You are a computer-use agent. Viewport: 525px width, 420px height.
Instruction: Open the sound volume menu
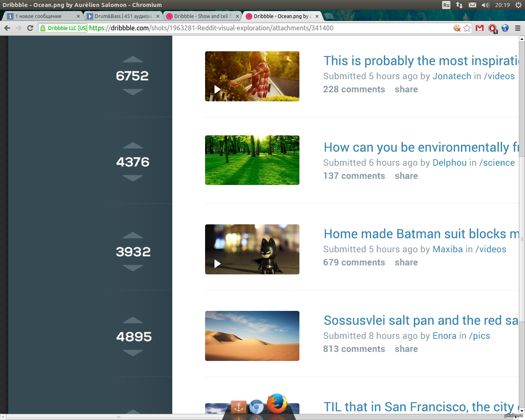[x=485, y=5]
